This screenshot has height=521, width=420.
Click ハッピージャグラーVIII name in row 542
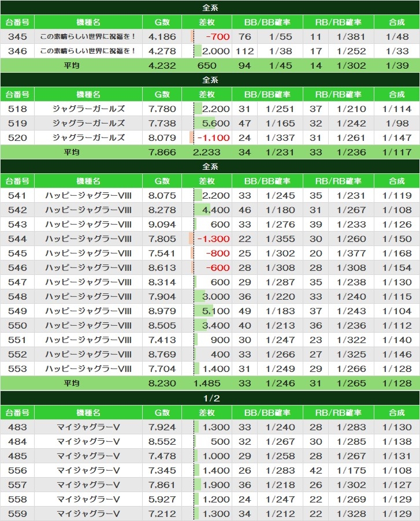tap(88, 210)
